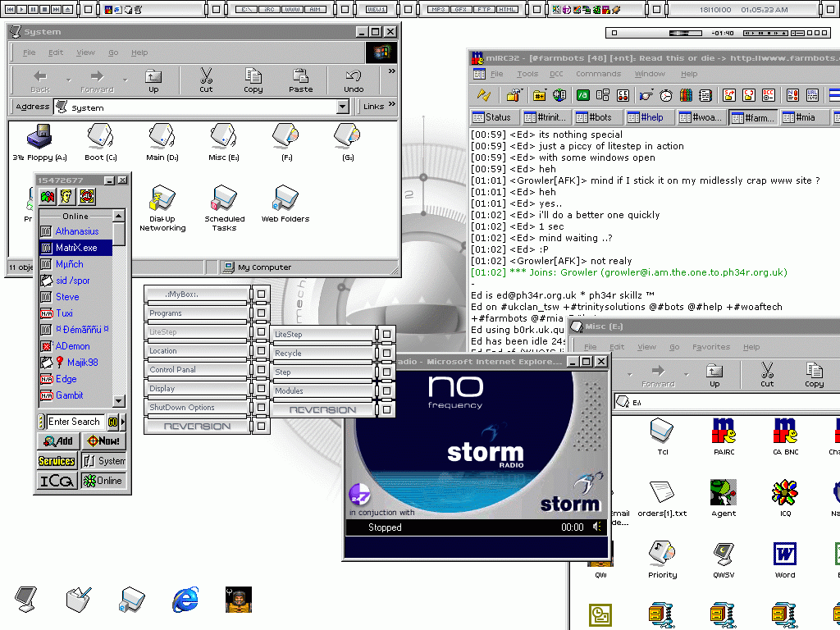Image resolution: width=840 pixels, height=630 pixels.
Task: Select the PAIRC icon in Misc window
Action: click(x=724, y=436)
